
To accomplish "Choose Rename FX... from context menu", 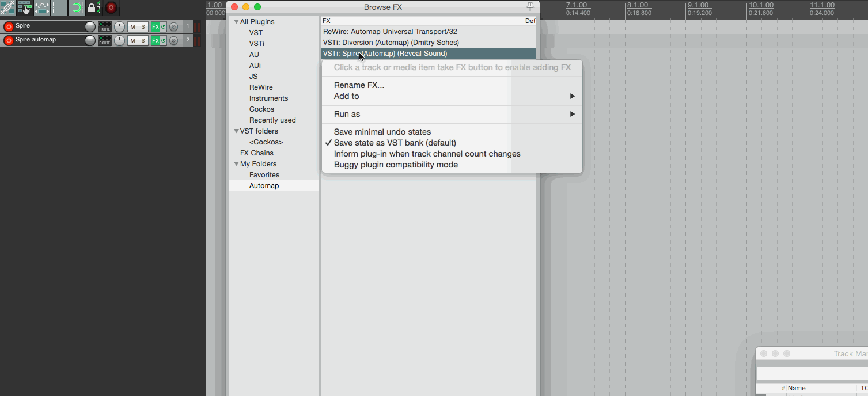I will 452,85.
